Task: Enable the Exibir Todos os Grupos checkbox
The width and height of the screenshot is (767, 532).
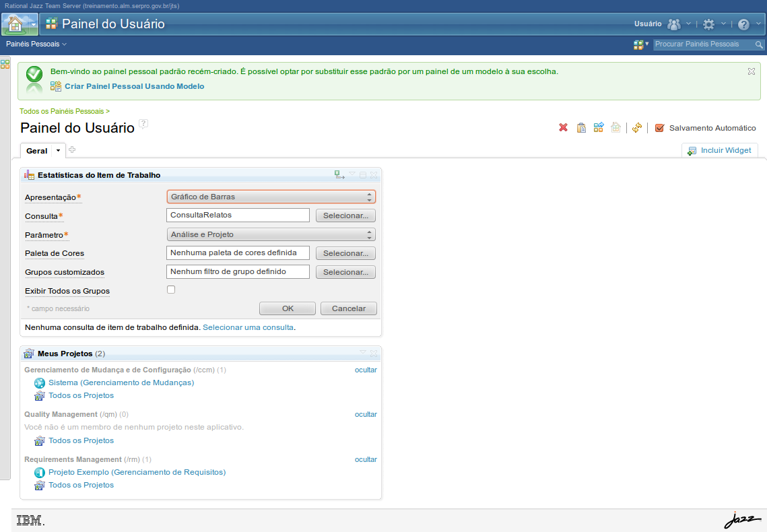Action: click(171, 290)
